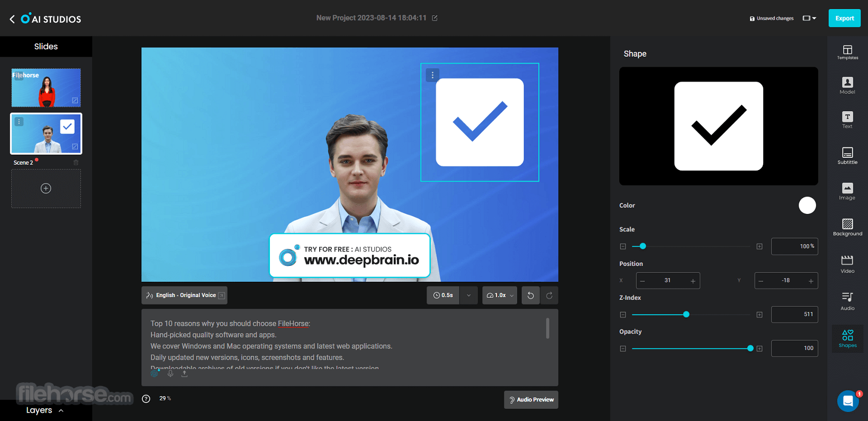Expand the Layers panel
Image resolution: width=868 pixels, height=421 pixels.
coord(45,410)
